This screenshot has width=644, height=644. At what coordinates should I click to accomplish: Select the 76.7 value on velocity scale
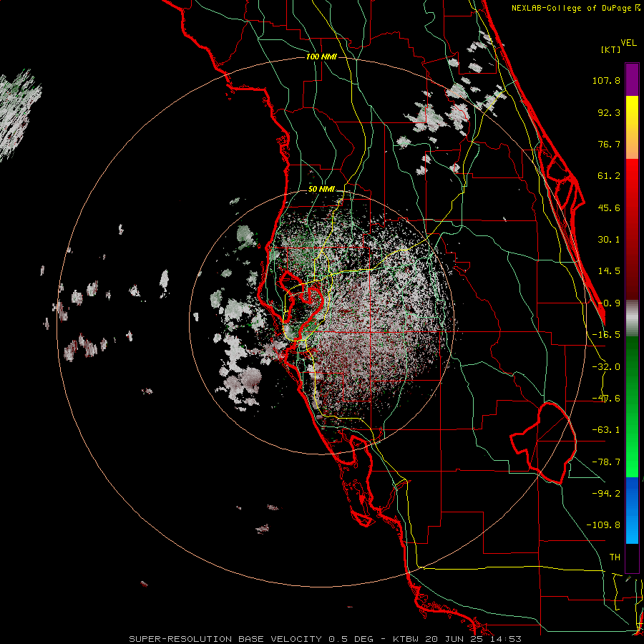(609, 144)
